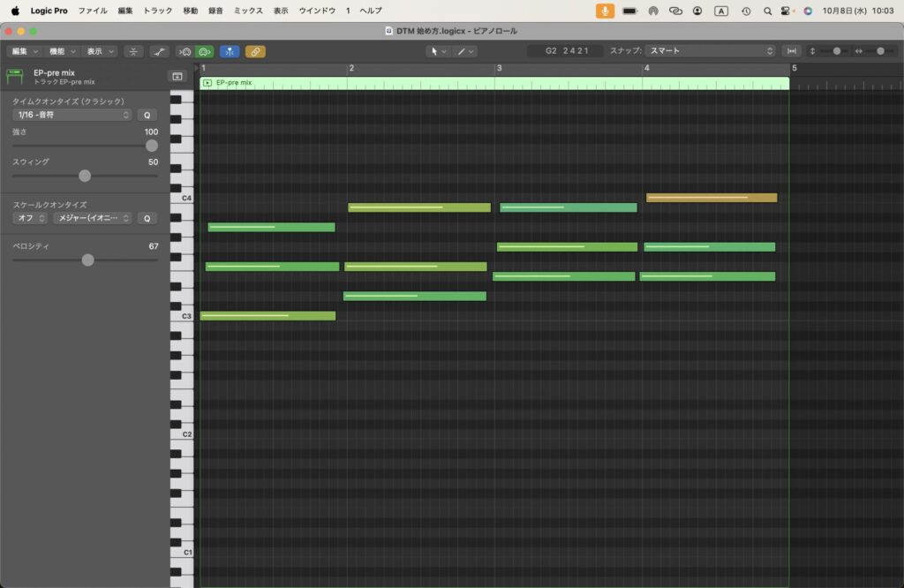904x588 pixels.
Task: Click the inspector toggle icon beside EP-pre mix
Action: (177, 77)
